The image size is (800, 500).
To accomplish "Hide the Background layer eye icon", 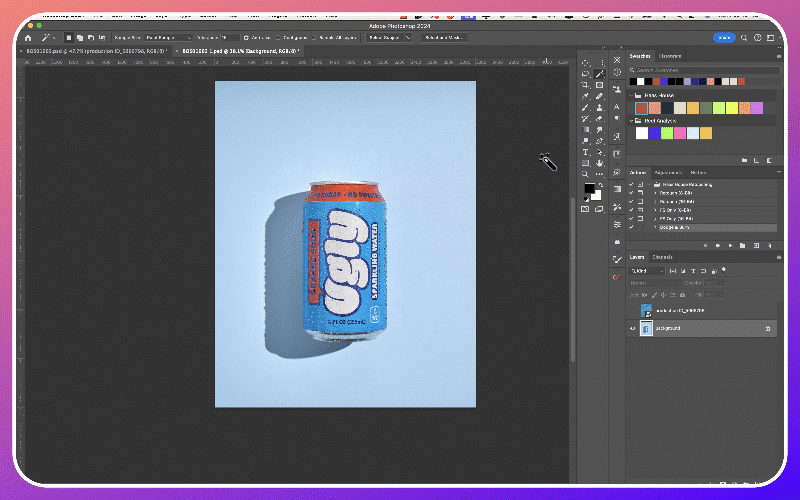I will (633, 329).
